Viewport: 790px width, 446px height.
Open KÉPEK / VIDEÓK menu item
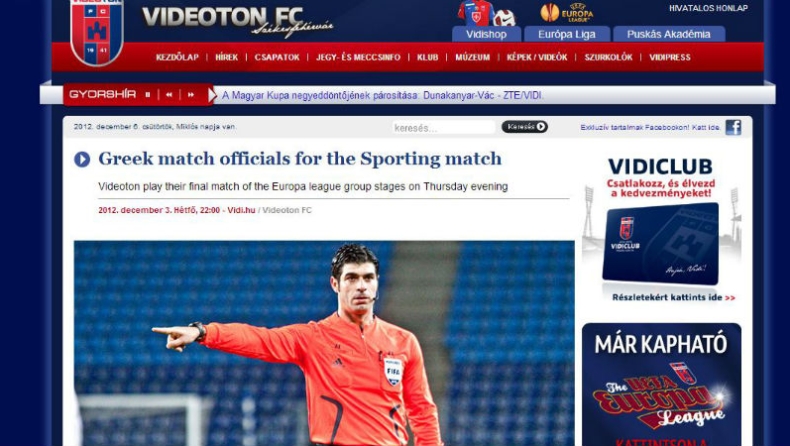pos(537,57)
